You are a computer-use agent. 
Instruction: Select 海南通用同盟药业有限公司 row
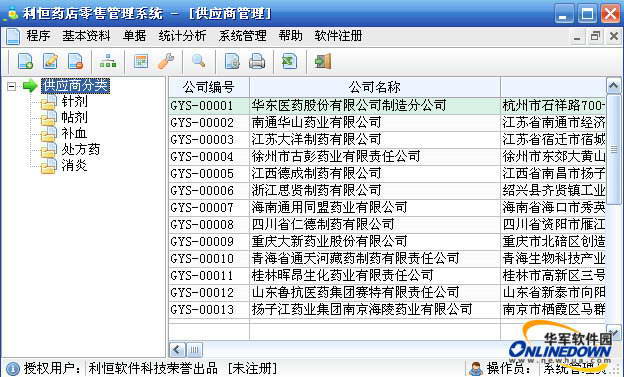point(387,207)
